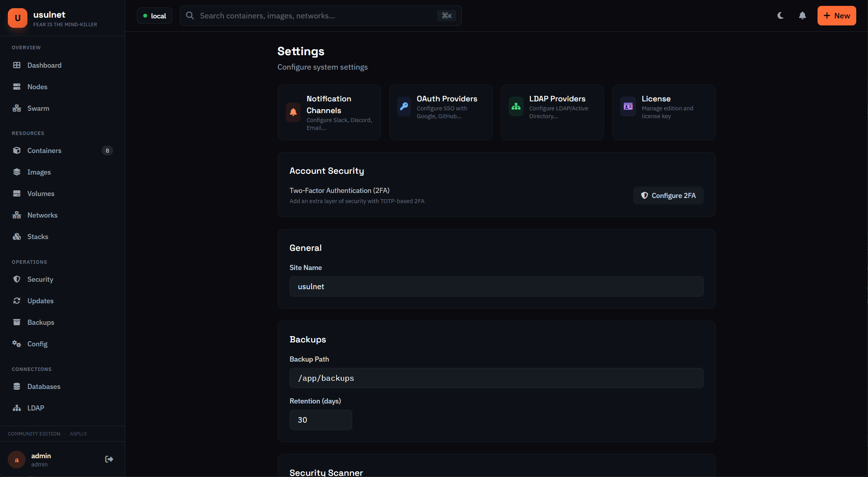Open Swarm via its sidebar icon
The height and width of the screenshot is (477, 868).
[17, 108]
